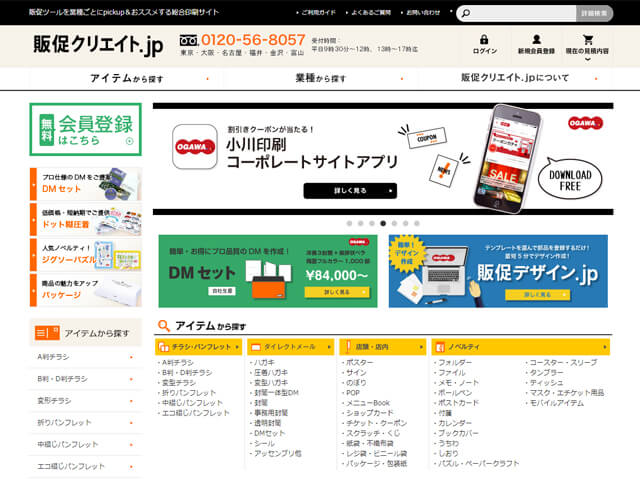
Task: Select the first carousel dot indicator
Action: [347, 223]
